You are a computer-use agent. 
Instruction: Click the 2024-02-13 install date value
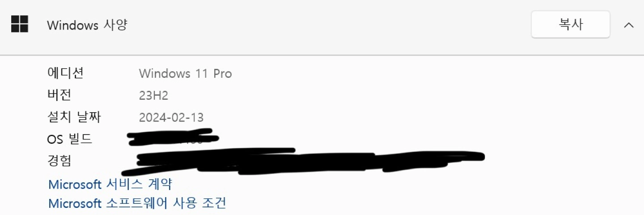pos(171,118)
